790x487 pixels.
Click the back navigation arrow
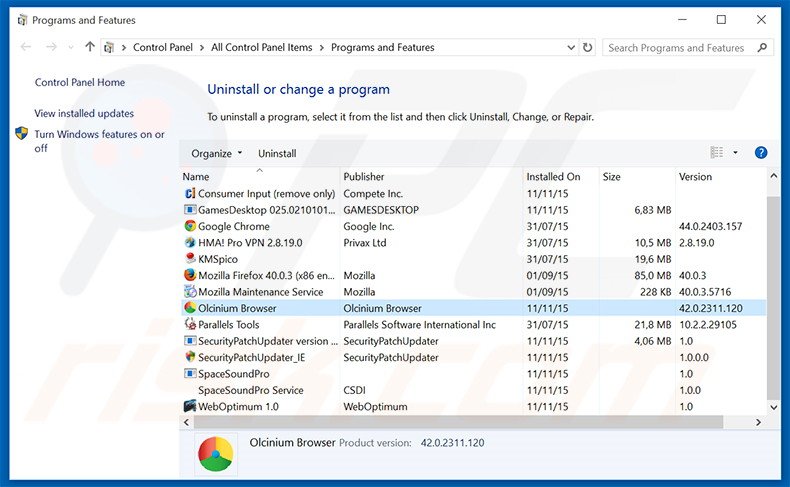point(26,47)
